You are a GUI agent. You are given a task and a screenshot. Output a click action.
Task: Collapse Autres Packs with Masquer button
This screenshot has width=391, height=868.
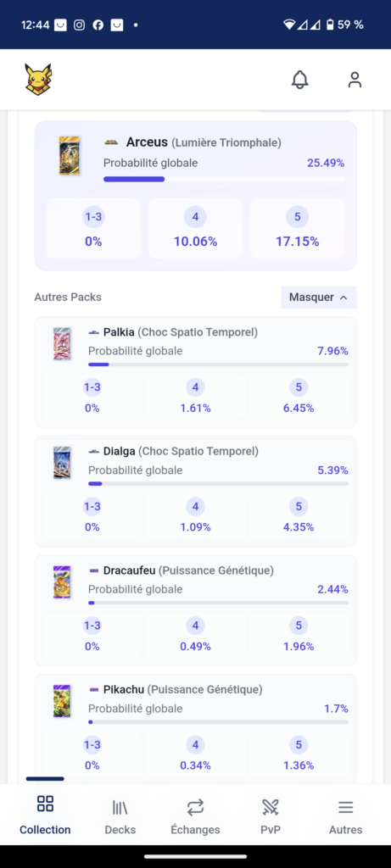click(x=319, y=298)
